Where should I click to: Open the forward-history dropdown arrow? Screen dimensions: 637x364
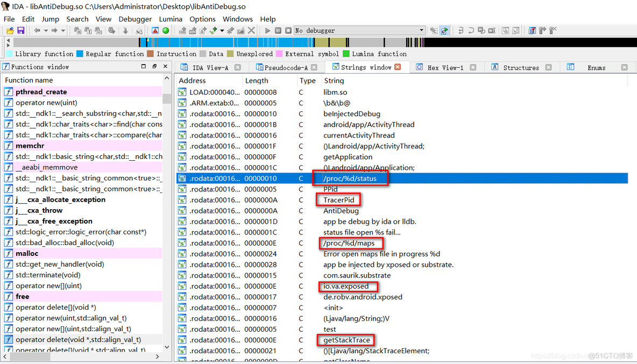tap(63, 31)
